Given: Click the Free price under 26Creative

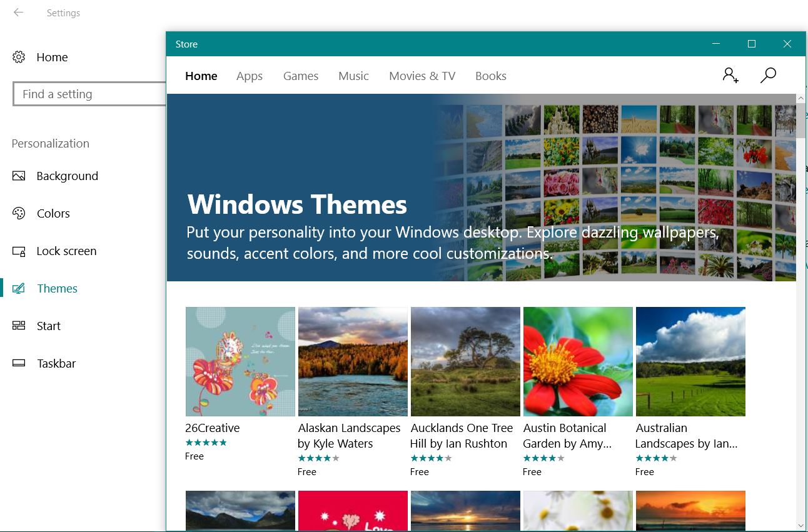Looking at the screenshot, I should click(194, 456).
